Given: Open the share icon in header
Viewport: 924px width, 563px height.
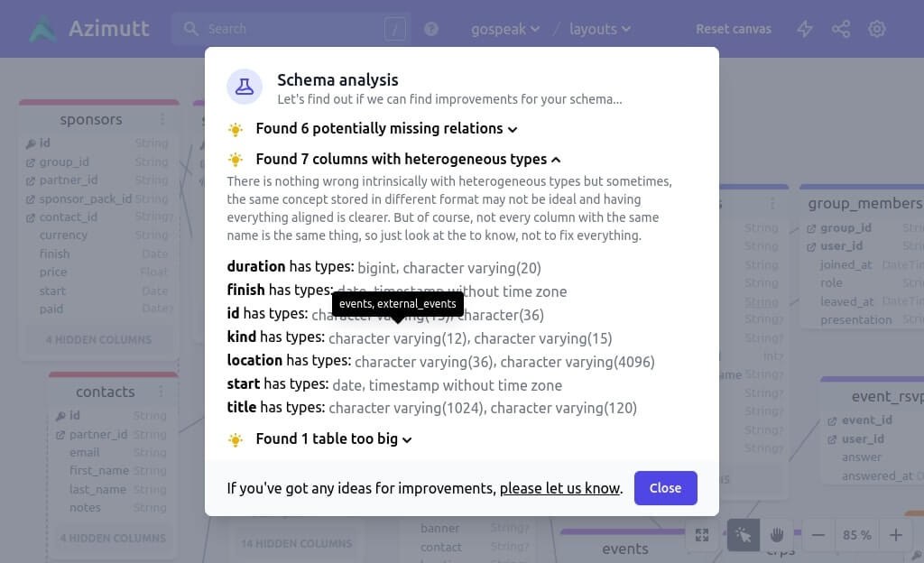Looking at the screenshot, I should pos(841,29).
